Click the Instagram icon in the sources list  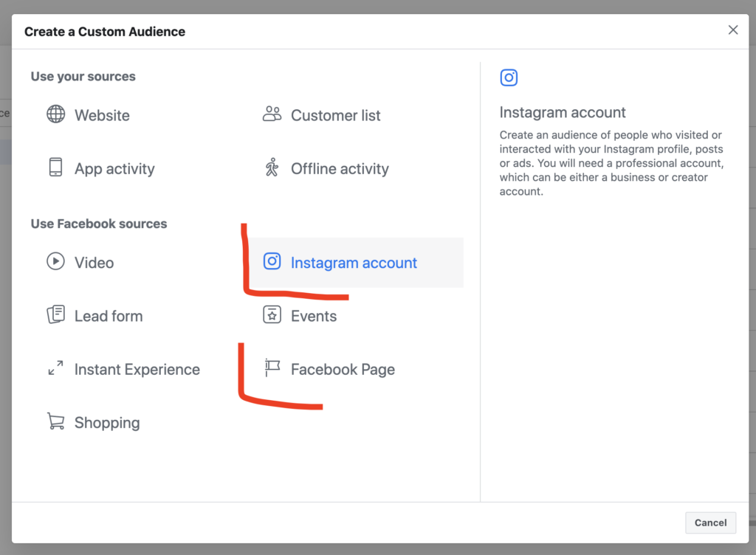[x=272, y=261]
